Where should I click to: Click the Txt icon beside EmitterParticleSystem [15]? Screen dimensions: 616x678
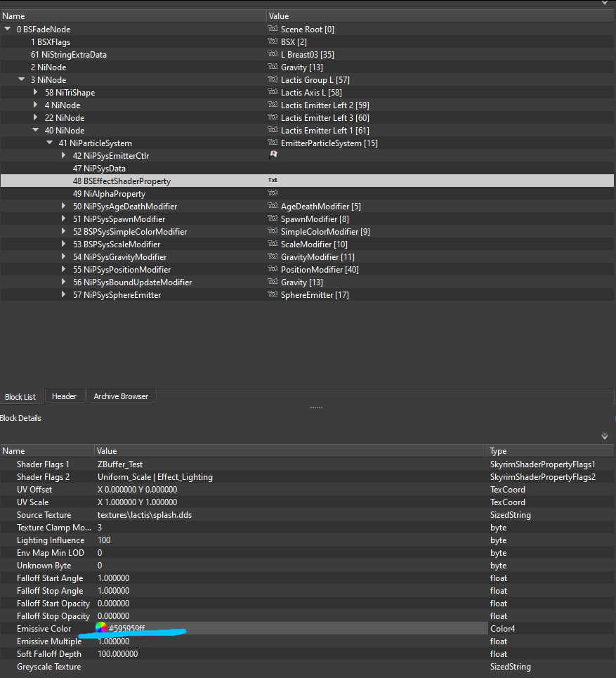pyautogui.click(x=273, y=143)
